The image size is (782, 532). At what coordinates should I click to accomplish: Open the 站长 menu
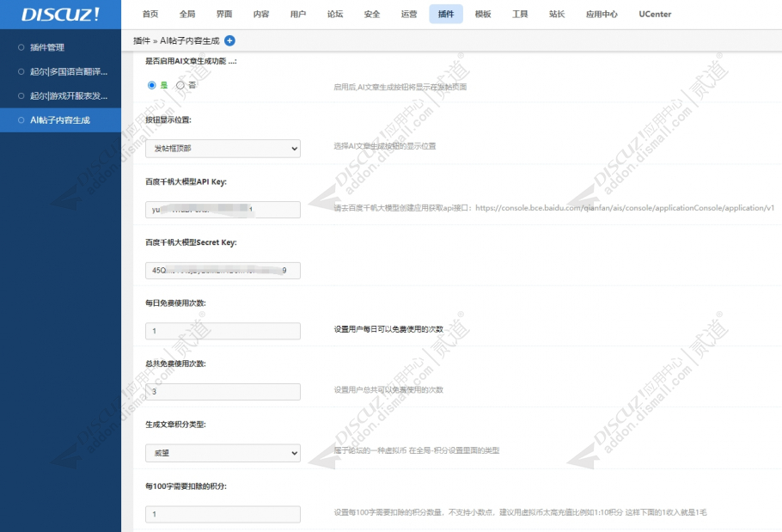coord(557,14)
